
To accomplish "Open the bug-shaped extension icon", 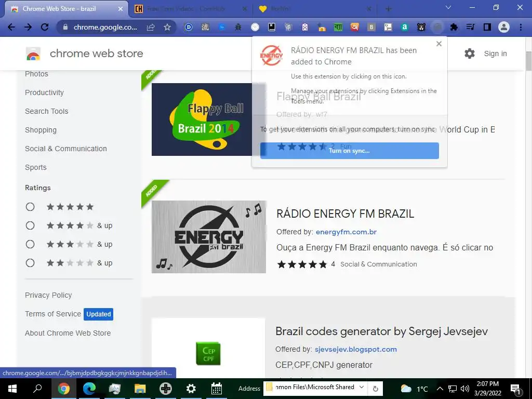I will coord(238,27).
